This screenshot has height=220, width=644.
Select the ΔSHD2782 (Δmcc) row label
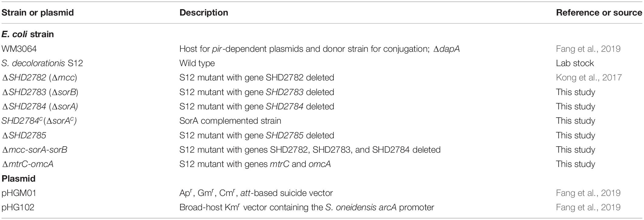click(40, 78)
